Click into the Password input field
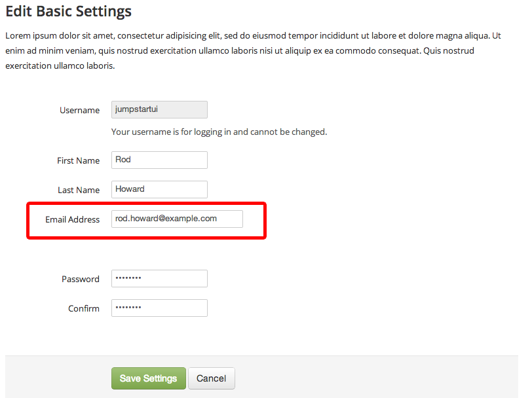The width and height of the screenshot is (532, 398). click(x=159, y=279)
